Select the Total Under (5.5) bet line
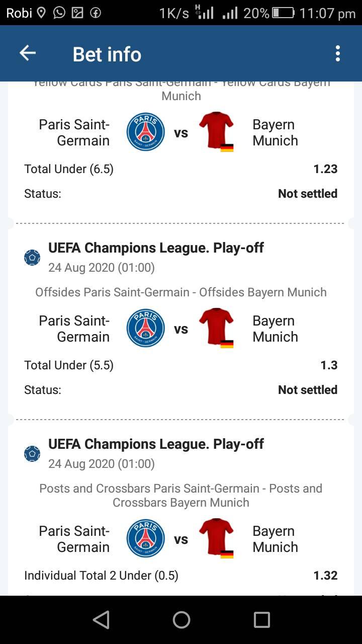 click(181, 365)
